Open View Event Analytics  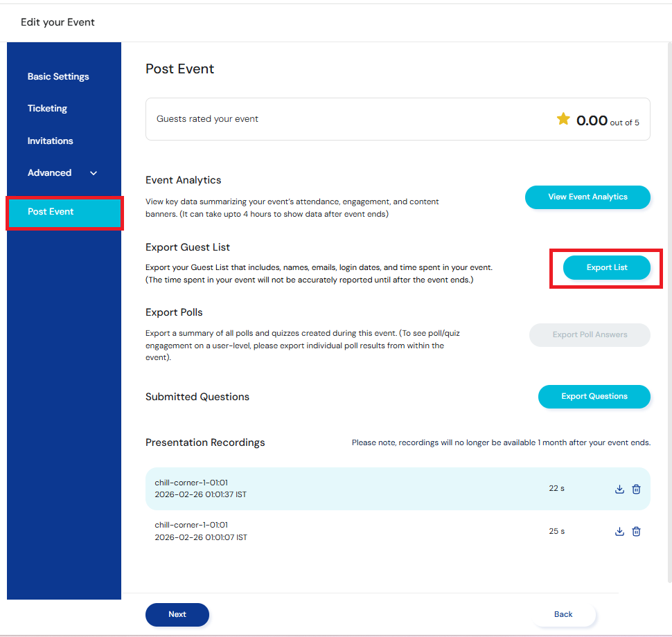[587, 197]
